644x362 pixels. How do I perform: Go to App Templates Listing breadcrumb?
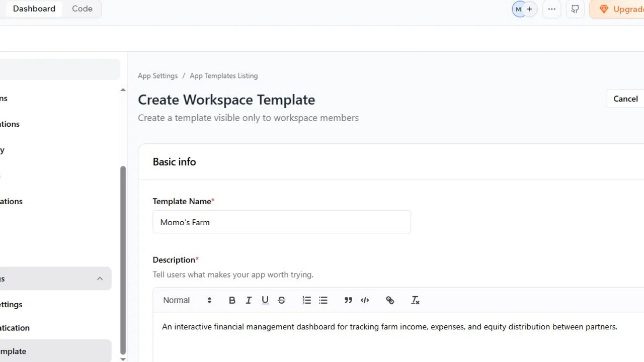tap(223, 76)
